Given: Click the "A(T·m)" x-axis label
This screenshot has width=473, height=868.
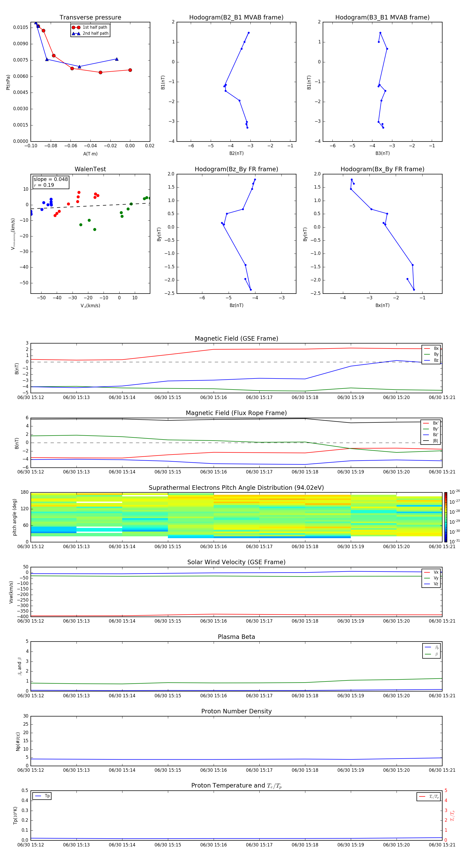Looking at the screenshot, I should [x=90, y=154].
